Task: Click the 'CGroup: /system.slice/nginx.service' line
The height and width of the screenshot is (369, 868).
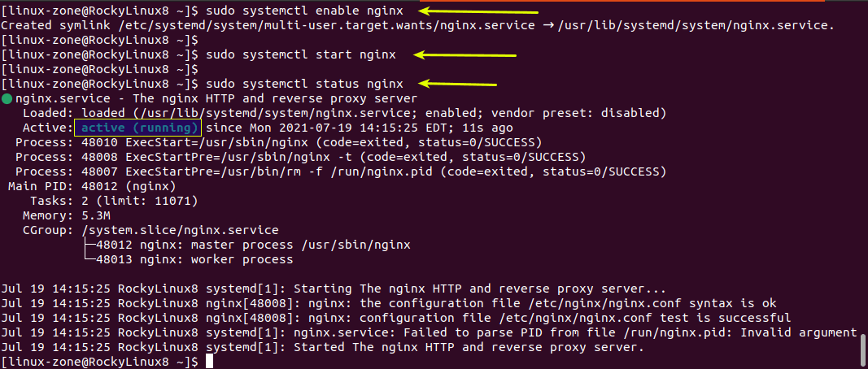Action: pos(150,230)
